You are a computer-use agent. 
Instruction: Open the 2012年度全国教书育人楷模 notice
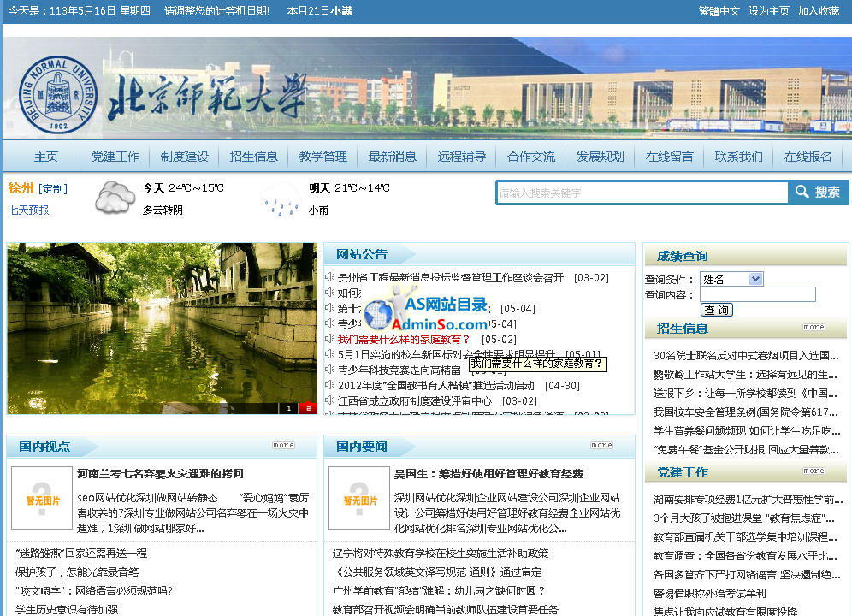(x=435, y=386)
